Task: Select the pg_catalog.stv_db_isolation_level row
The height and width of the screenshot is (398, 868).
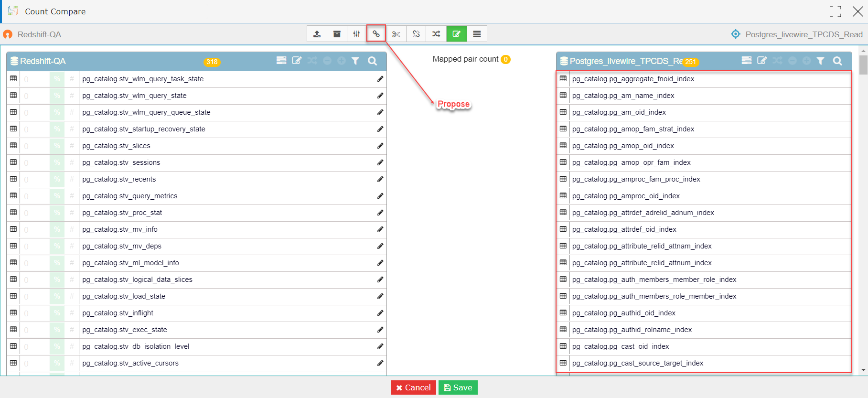Action: point(196,346)
